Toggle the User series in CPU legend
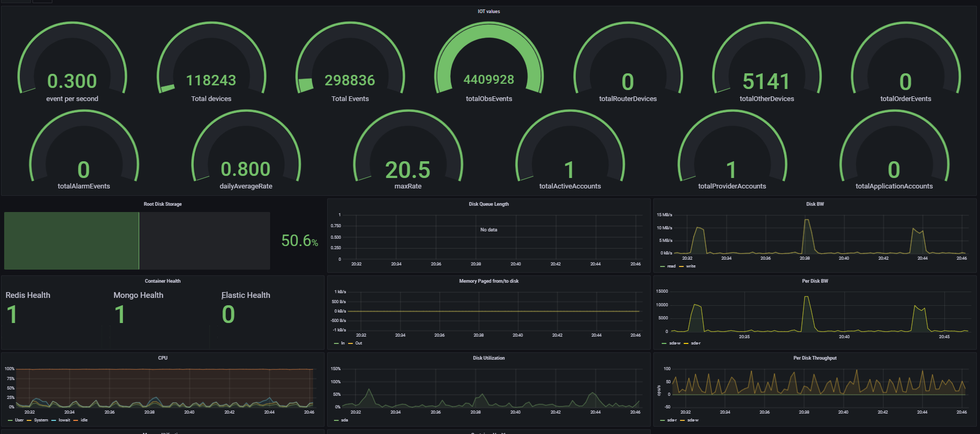The height and width of the screenshot is (434, 980). 19,420
